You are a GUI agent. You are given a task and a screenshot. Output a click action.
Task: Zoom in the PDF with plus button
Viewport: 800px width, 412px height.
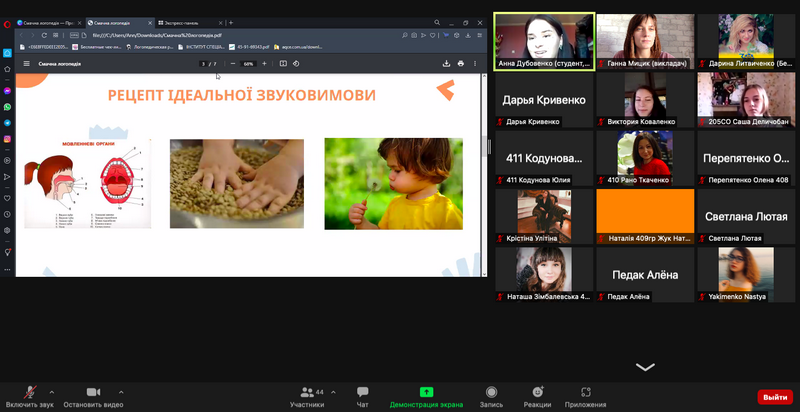pyautogui.click(x=264, y=64)
